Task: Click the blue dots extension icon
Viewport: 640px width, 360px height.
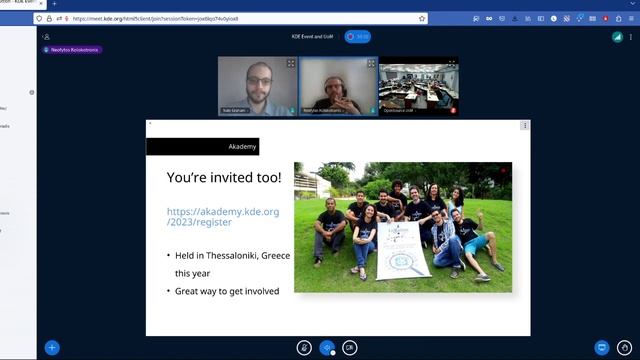Action: coord(580,18)
